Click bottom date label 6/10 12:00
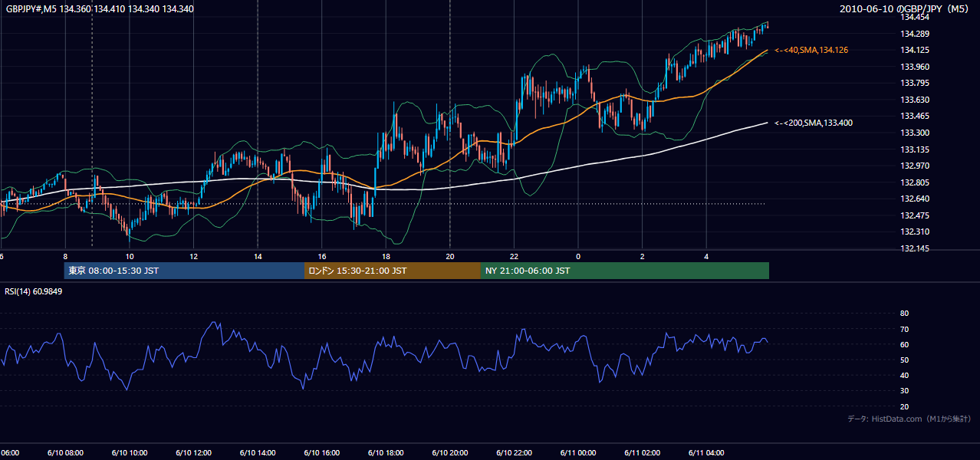The height and width of the screenshot is (460, 980). (x=193, y=453)
